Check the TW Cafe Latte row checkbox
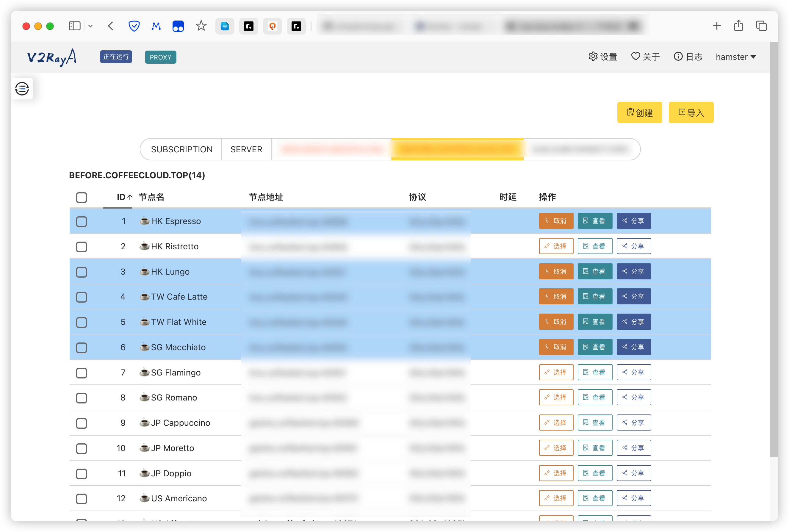This screenshot has height=532, width=789. [82, 297]
